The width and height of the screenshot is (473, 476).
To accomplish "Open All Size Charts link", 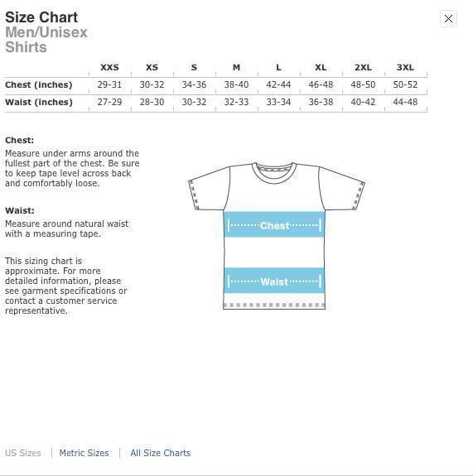I will tap(161, 453).
